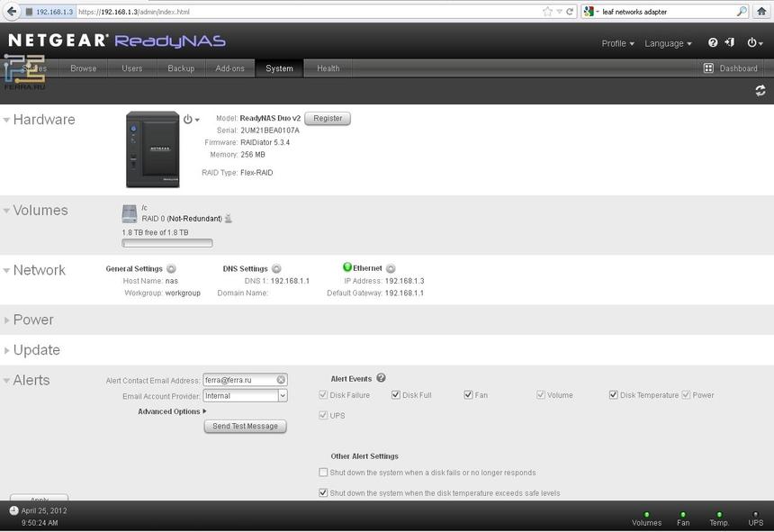774x532 pixels.
Task: Click the Register button
Action: pos(328,118)
